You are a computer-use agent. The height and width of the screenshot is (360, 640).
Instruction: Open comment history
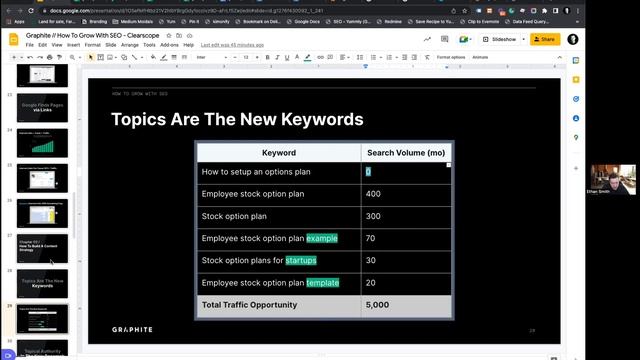444,39
